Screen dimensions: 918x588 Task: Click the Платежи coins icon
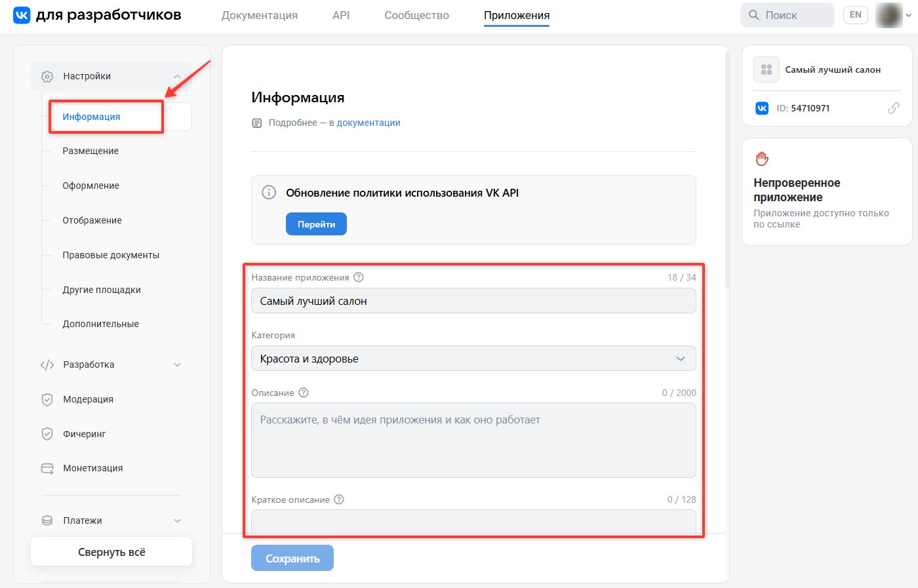click(47, 520)
